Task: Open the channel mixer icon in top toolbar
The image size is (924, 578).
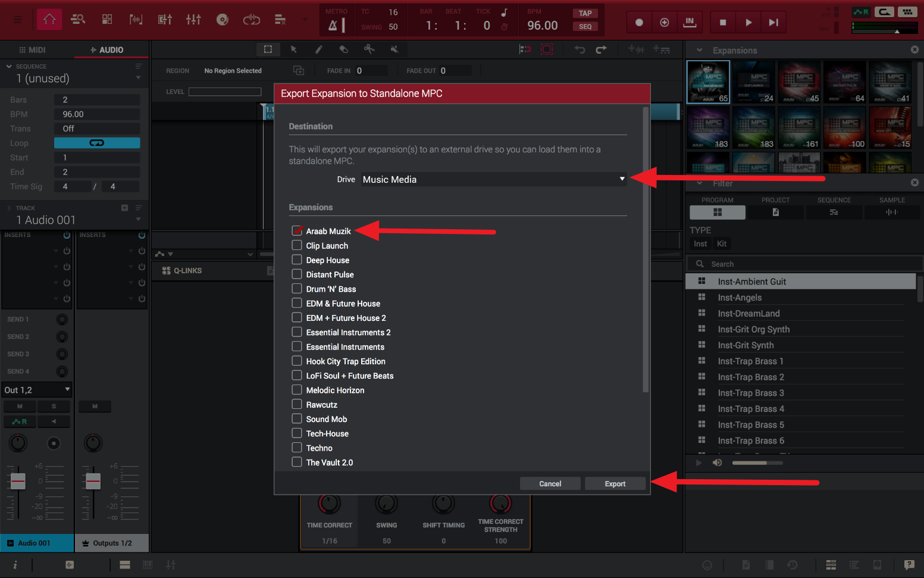Action: (193, 20)
